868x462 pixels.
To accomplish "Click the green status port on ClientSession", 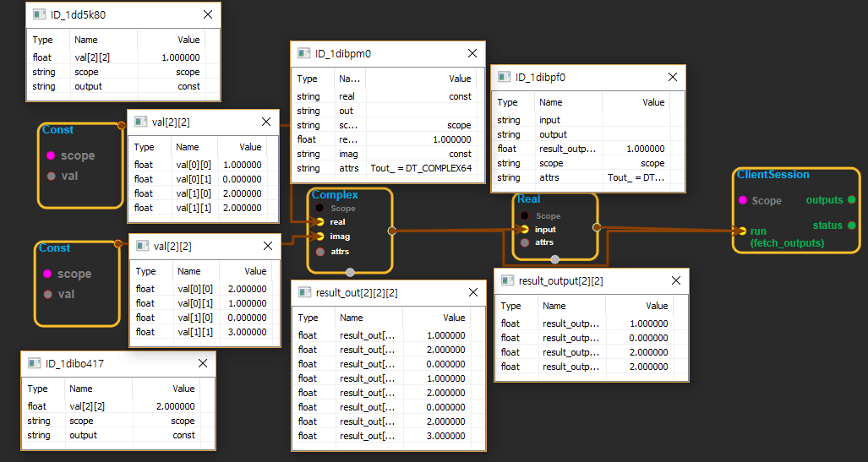I will click(851, 226).
